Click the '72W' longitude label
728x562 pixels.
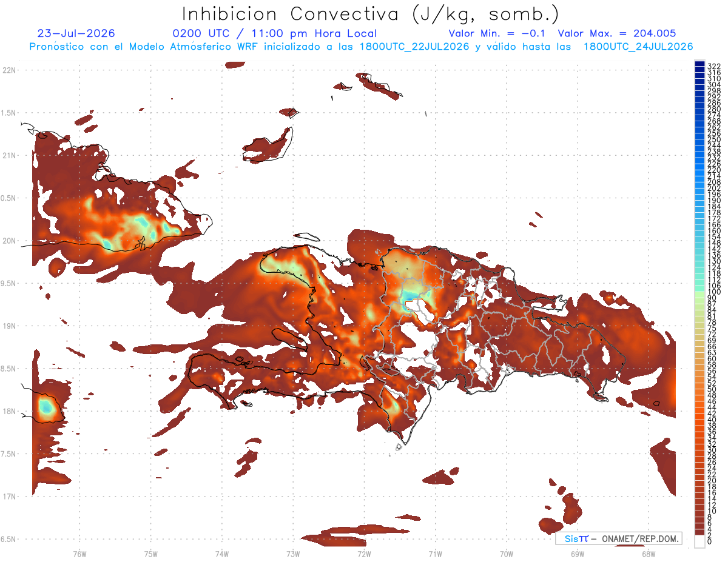click(364, 554)
